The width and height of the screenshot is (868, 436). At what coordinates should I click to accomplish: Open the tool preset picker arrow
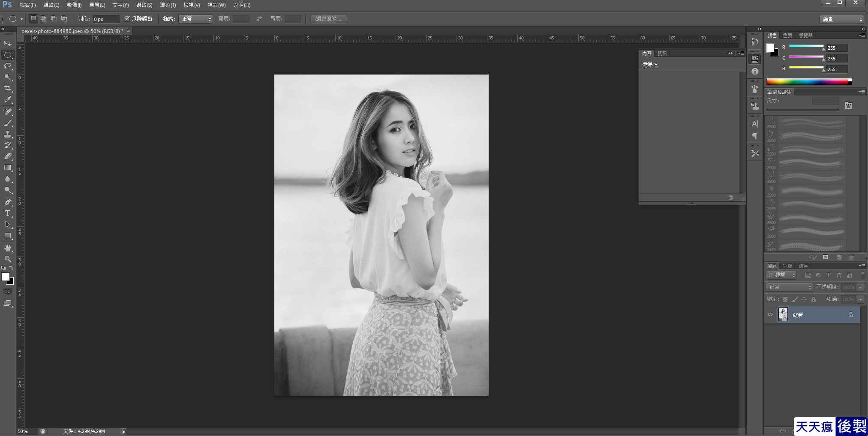coord(21,19)
